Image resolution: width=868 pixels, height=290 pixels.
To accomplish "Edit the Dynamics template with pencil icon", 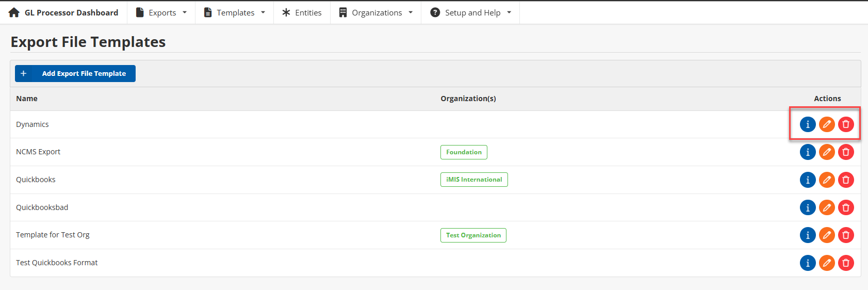I will coord(827,124).
